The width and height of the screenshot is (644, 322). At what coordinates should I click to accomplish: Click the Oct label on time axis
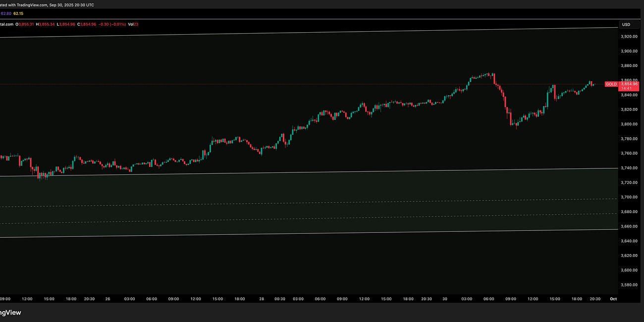tap(613, 299)
